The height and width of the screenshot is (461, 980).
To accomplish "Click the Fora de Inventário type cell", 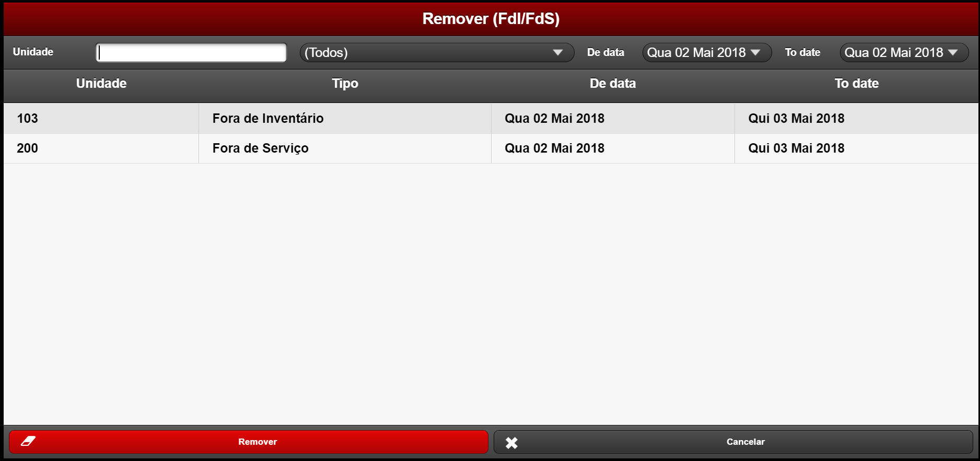I will click(268, 119).
